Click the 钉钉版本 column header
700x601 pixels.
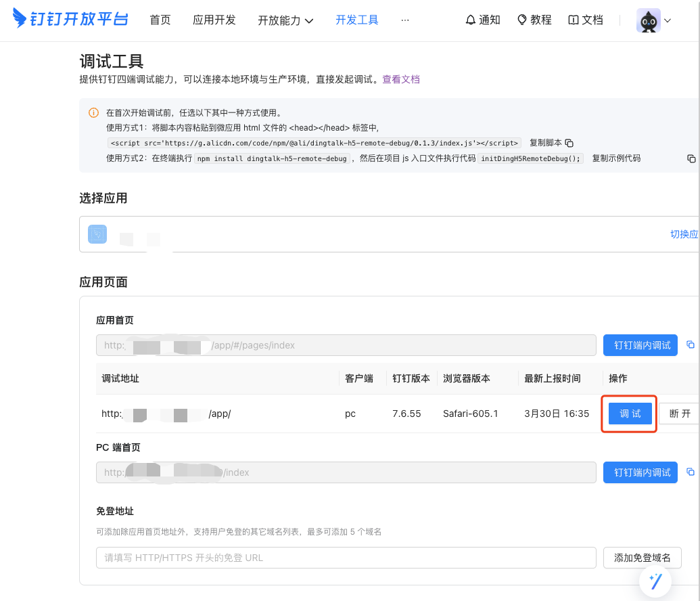[x=411, y=378]
